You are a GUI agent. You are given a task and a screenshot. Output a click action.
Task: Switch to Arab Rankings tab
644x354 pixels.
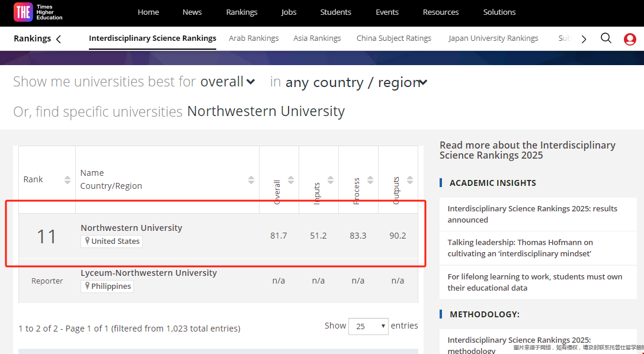[254, 38]
